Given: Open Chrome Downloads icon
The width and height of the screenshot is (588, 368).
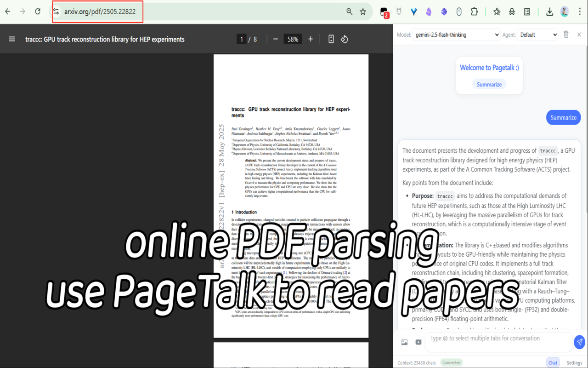Looking at the screenshot, I should [x=549, y=11].
